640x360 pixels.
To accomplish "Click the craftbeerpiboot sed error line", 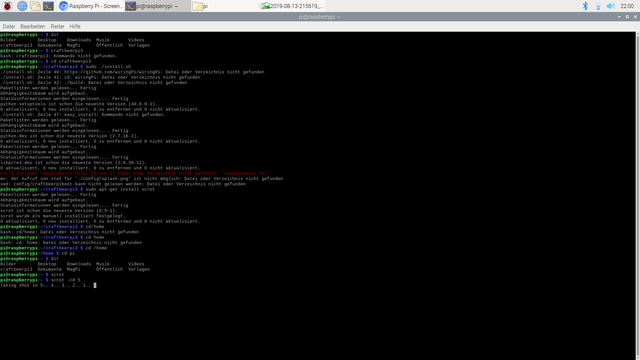I will tap(123, 184).
